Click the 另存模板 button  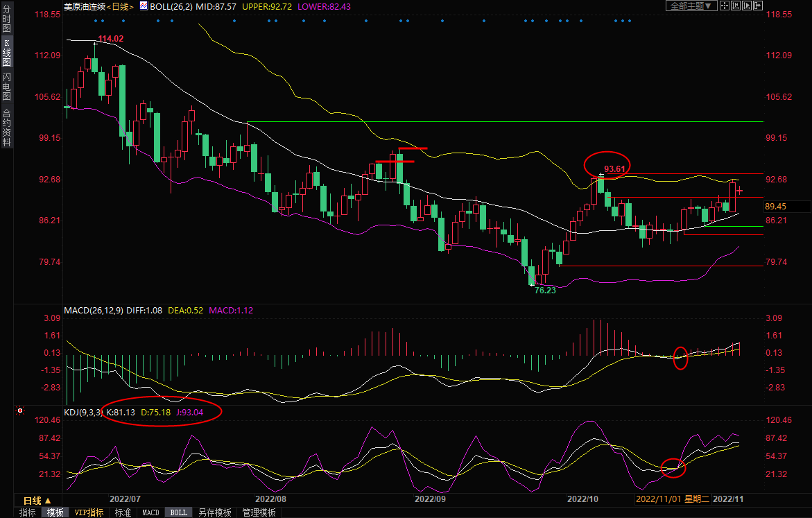(x=214, y=512)
